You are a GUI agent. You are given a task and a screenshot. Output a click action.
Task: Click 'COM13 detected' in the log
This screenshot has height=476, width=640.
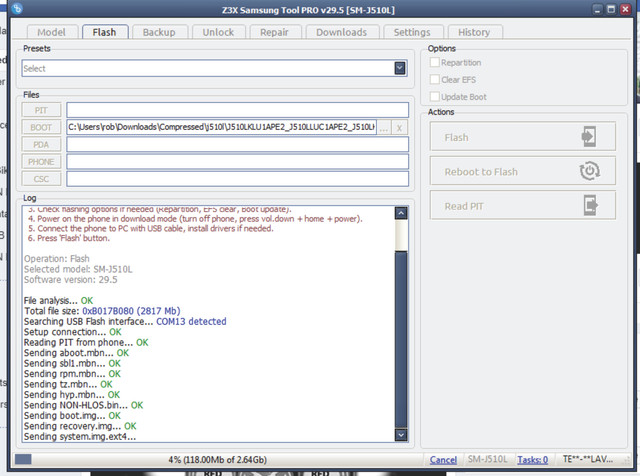(191, 321)
